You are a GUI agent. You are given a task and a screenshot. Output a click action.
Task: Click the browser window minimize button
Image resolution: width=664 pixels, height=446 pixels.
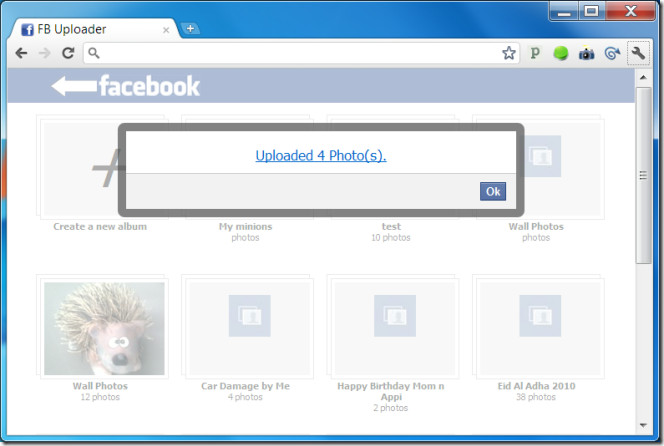564,11
